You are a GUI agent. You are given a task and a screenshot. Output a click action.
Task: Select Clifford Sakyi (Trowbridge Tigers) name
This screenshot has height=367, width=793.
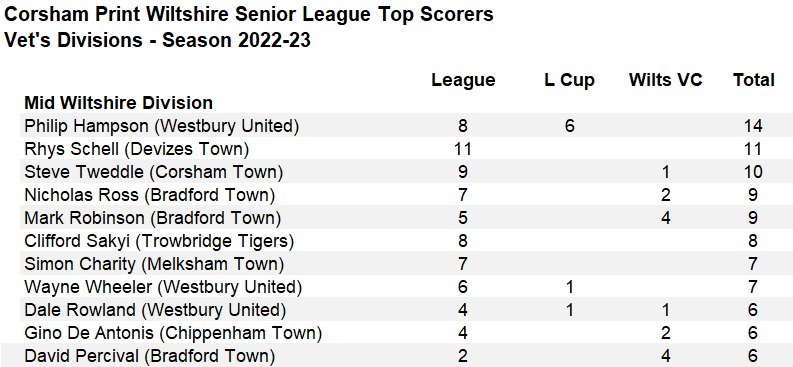(x=159, y=241)
